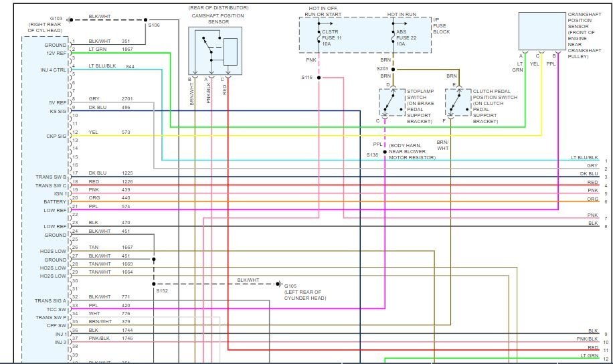Image resolution: width=613 pixels, height=364 pixels.
Task: Click the 5V REF pin label
Action: (58, 103)
